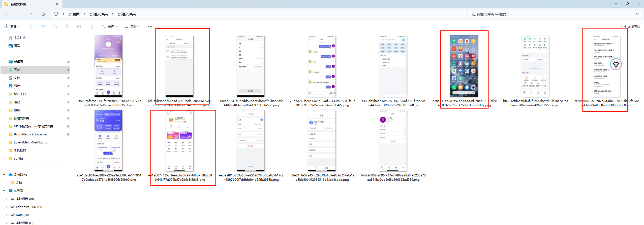Select the phone home screen thumbnail image

coord(464,66)
